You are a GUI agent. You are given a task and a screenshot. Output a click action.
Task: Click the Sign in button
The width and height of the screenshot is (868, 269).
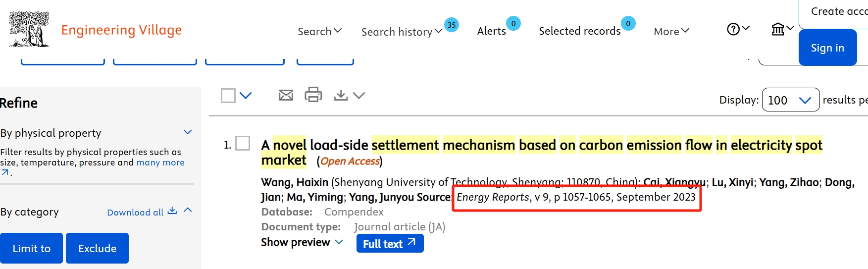click(827, 48)
